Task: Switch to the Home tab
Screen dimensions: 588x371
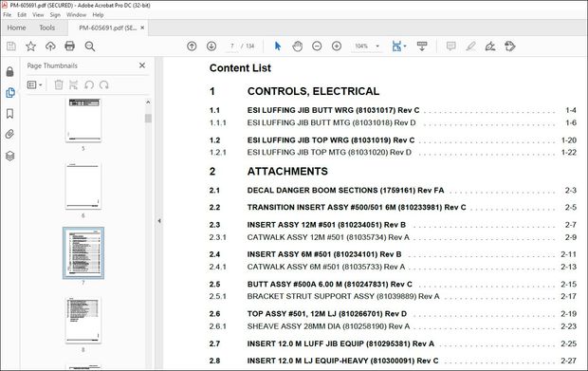Action: tap(16, 28)
